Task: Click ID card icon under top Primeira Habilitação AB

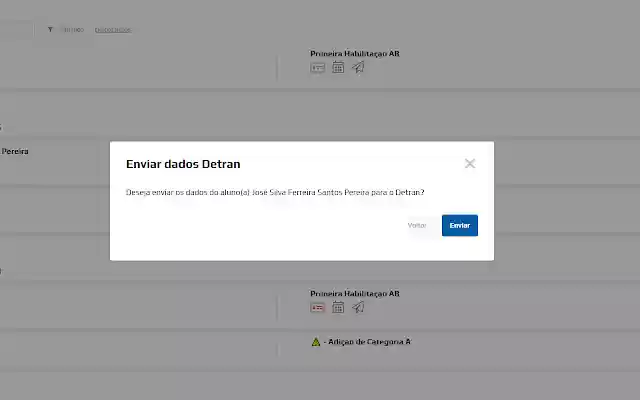Action: [318, 68]
